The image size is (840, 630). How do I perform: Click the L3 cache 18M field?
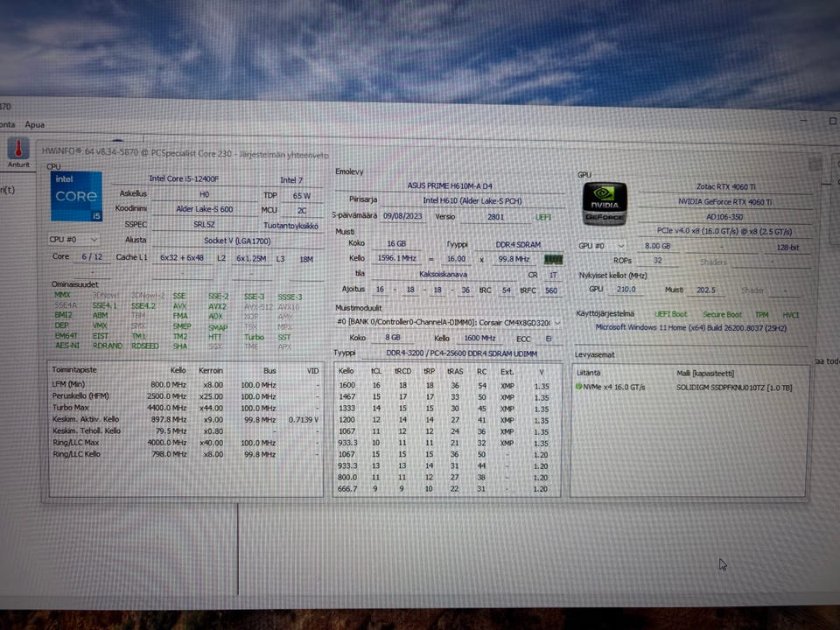coord(306,259)
